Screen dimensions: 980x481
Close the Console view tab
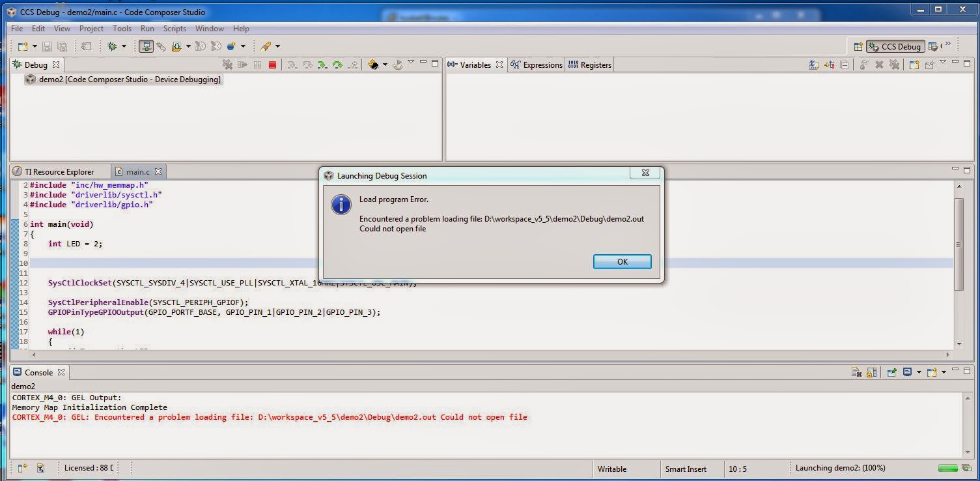click(x=61, y=372)
